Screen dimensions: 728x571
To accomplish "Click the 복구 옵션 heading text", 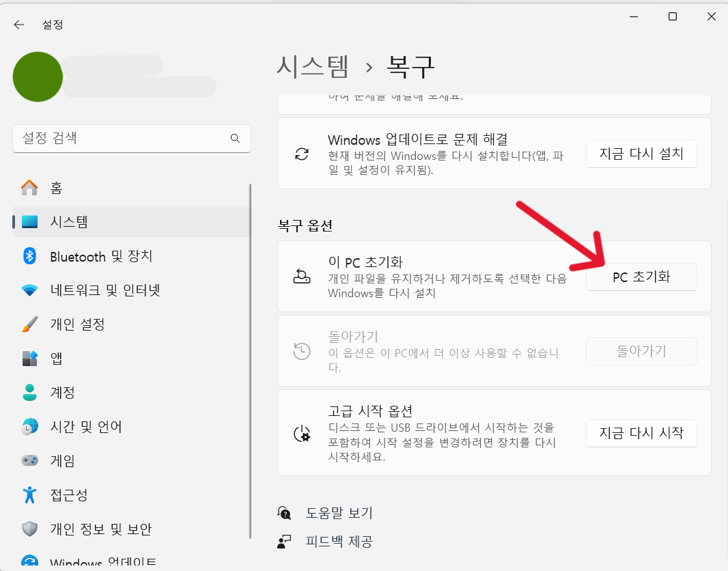I will [x=305, y=226].
